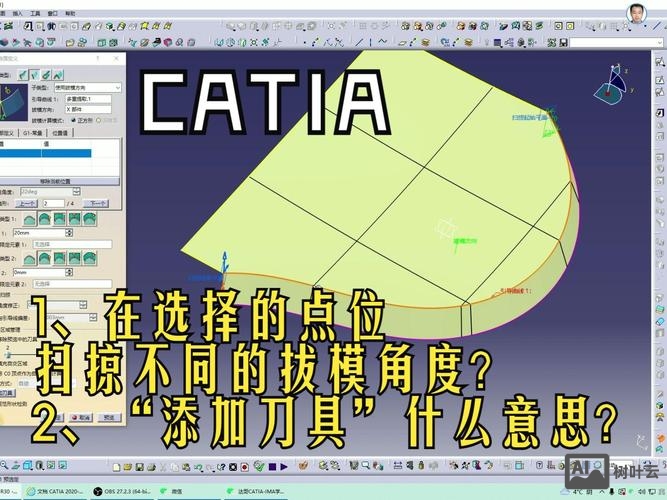Switch to CATIA 2020 taskbar window
Image resolution: width=667 pixels, height=500 pixels.
pos(54,491)
